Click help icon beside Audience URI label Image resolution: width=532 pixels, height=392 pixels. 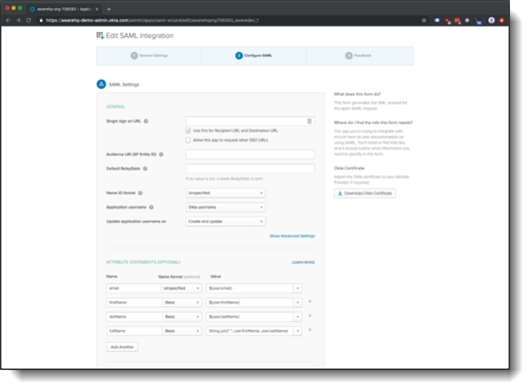161,154
